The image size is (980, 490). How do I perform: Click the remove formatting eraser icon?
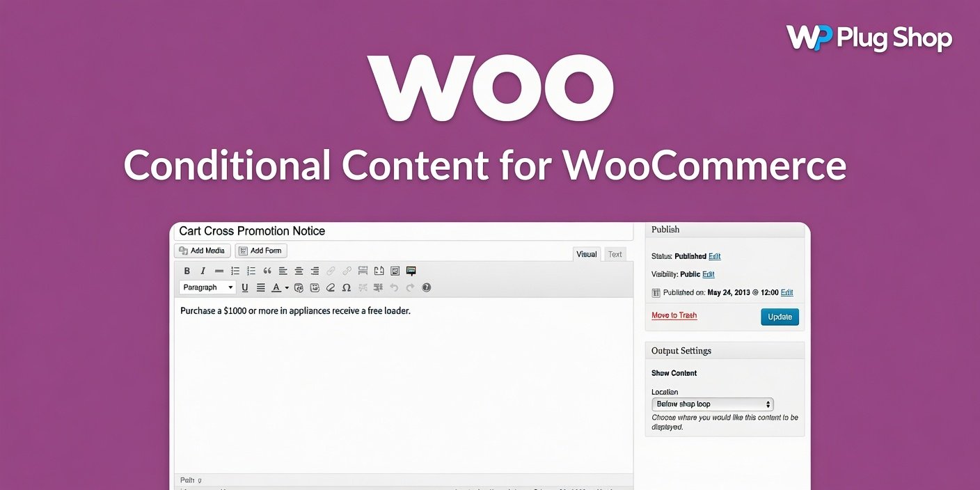(331, 287)
